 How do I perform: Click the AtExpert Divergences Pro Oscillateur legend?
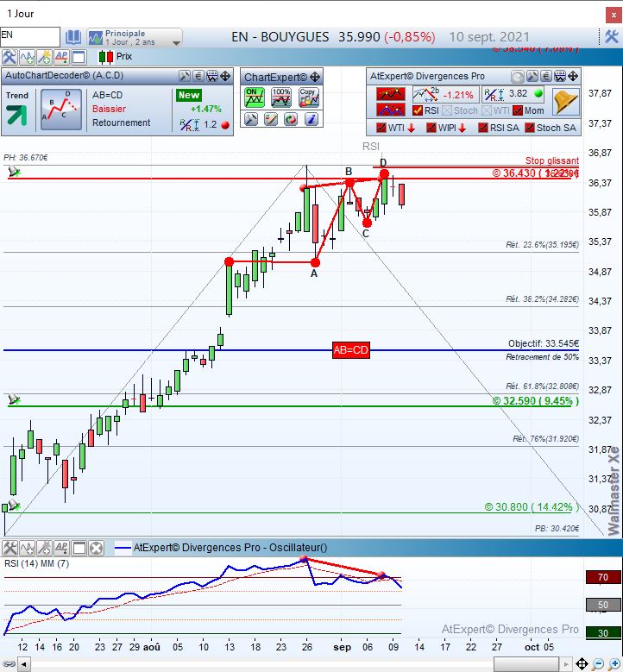pos(221,548)
